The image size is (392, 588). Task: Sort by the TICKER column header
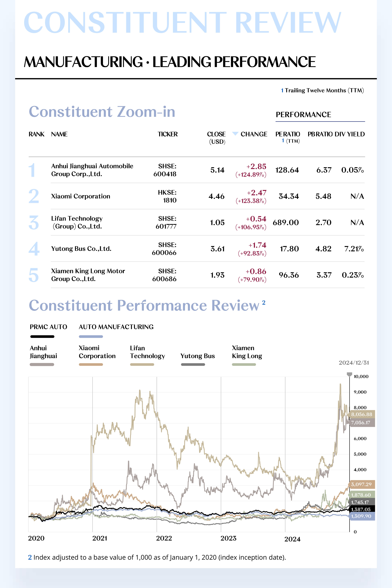(x=168, y=134)
